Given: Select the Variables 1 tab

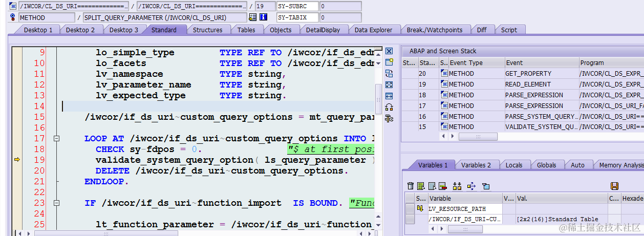Looking at the screenshot, I should (x=433, y=165).
